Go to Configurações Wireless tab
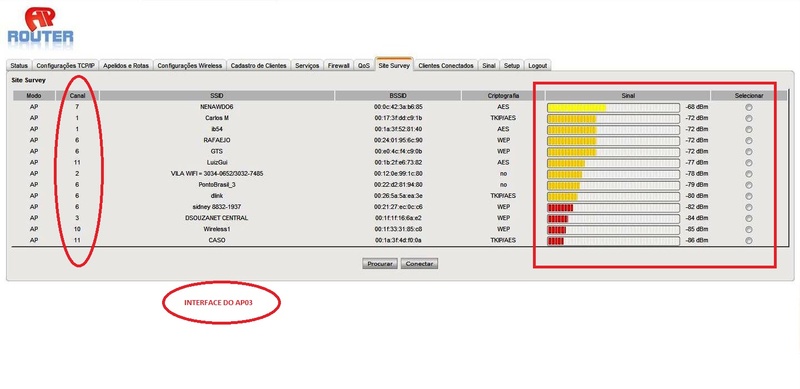Image resolution: width=800 pixels, height=389 pixels. point(189,66)
